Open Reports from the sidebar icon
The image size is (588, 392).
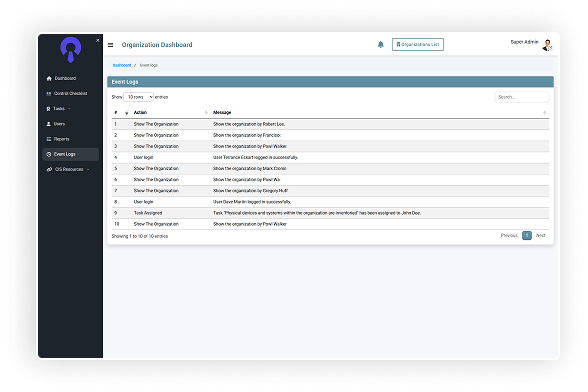[x=49, y=139]
